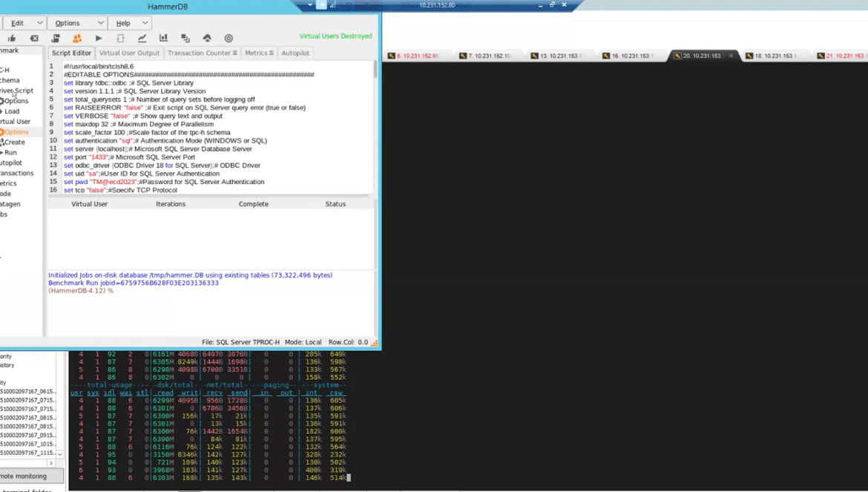The image size is (868, 492).
Task: Select Autopilot in the benchmark tree
Action: click(11, 163)
